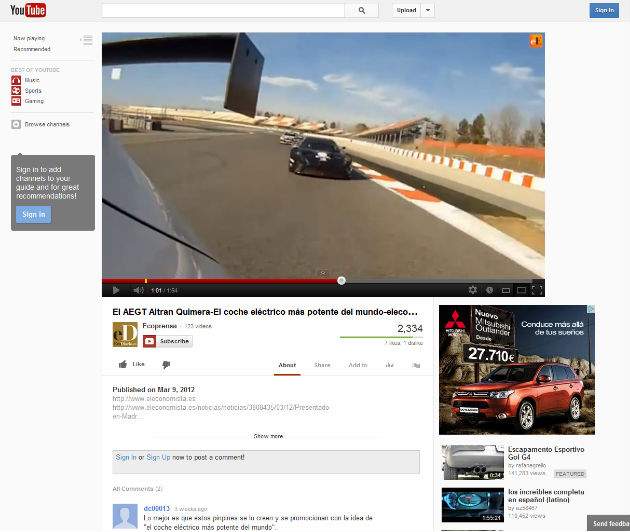Click the AdChoices icon on the ad
The width and height of the screenshot is (630, 532).
(x=591, y=309)
